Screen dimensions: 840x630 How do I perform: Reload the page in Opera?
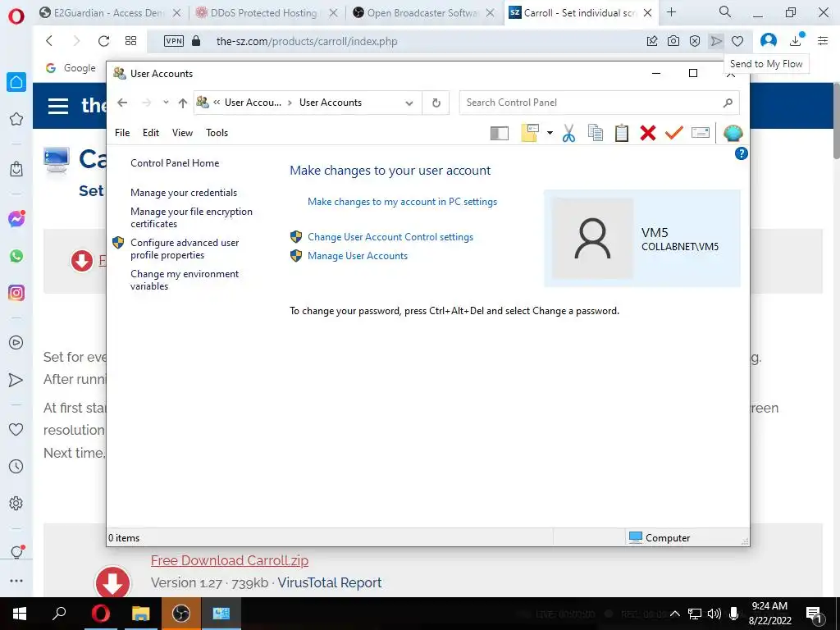pos(103,41)
